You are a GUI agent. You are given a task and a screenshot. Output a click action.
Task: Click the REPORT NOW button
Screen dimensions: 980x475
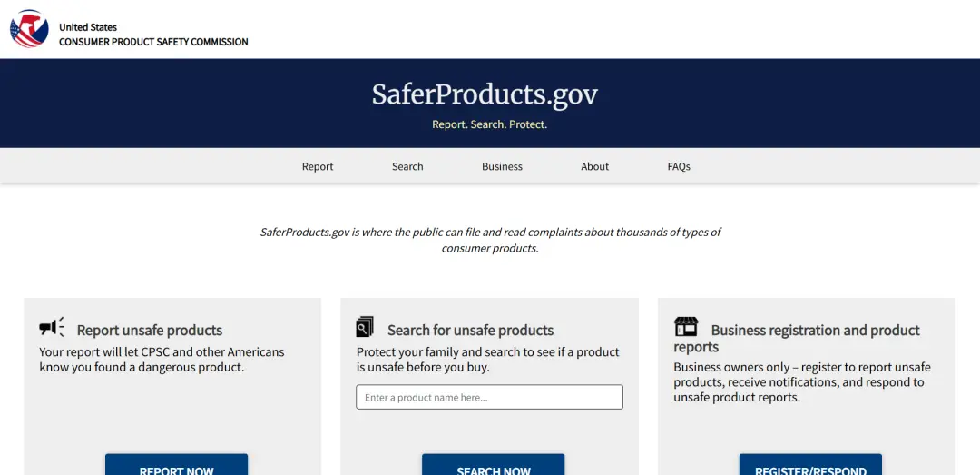[176, 464]
